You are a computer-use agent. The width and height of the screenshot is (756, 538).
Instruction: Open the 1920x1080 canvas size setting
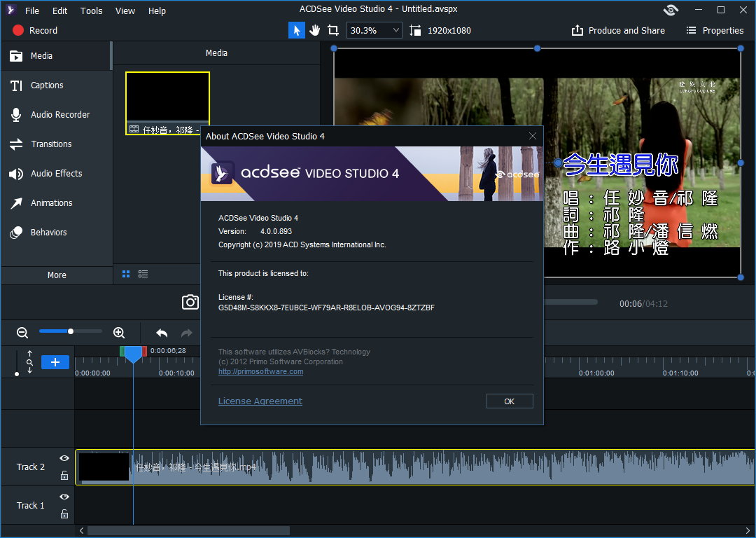[x=440, y=30]
